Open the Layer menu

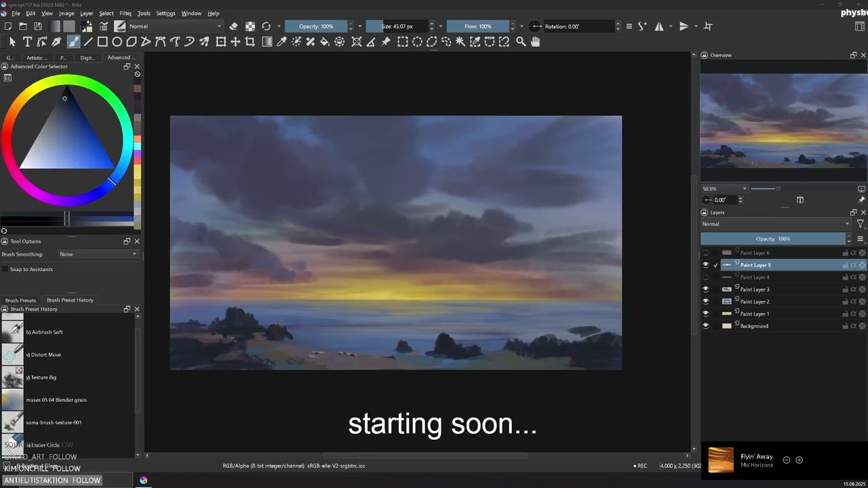(87, 13)
